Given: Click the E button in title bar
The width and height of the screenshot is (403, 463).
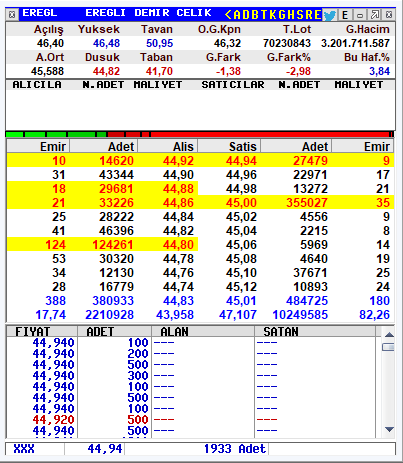Looking at the screenshot, I should tap(345, 15).
